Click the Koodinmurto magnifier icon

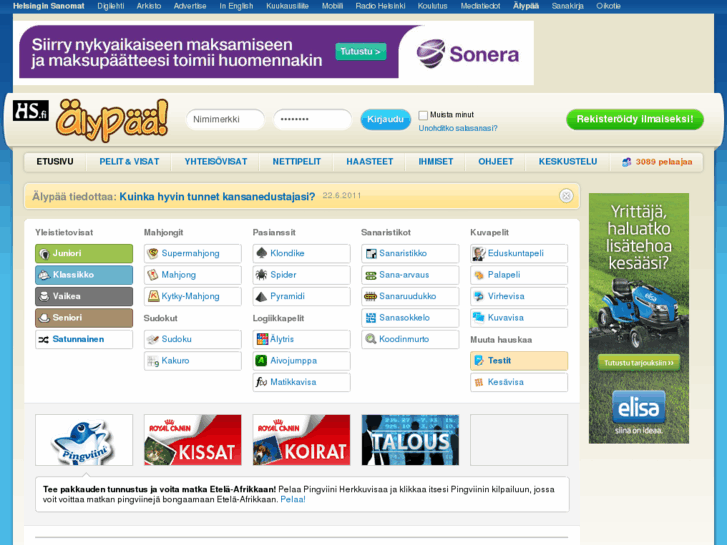pos(370,339)
